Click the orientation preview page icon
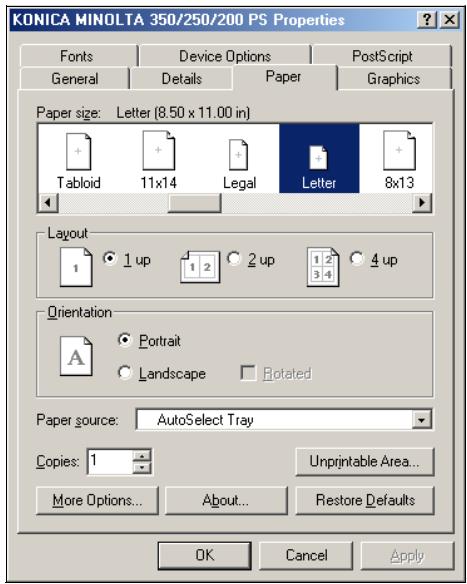Viewport: 467px width, 584px height. (76, 356)
